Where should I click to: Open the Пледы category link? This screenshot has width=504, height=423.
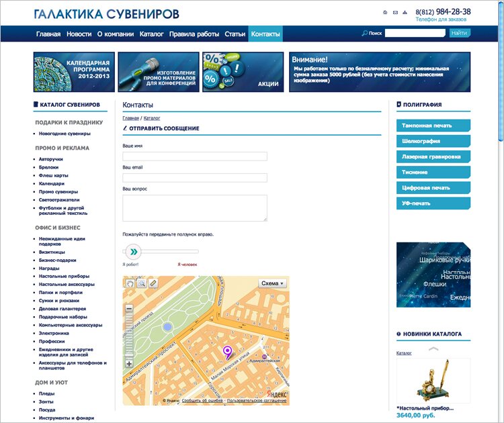click(46, 393)
